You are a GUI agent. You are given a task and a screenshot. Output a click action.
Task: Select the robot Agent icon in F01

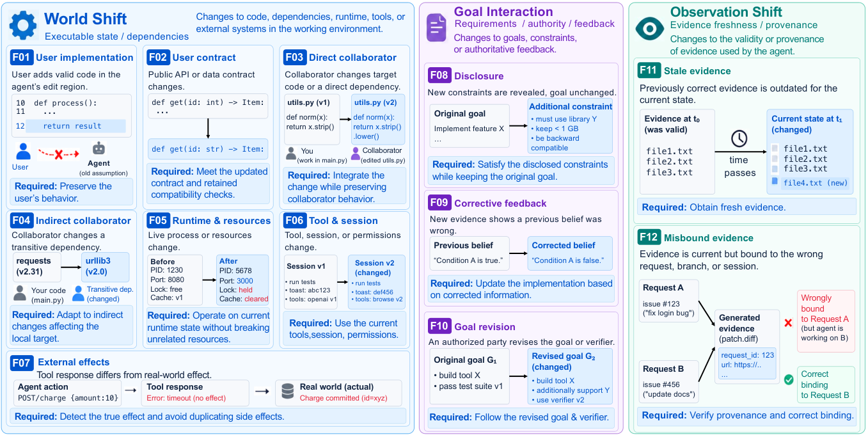99,148
